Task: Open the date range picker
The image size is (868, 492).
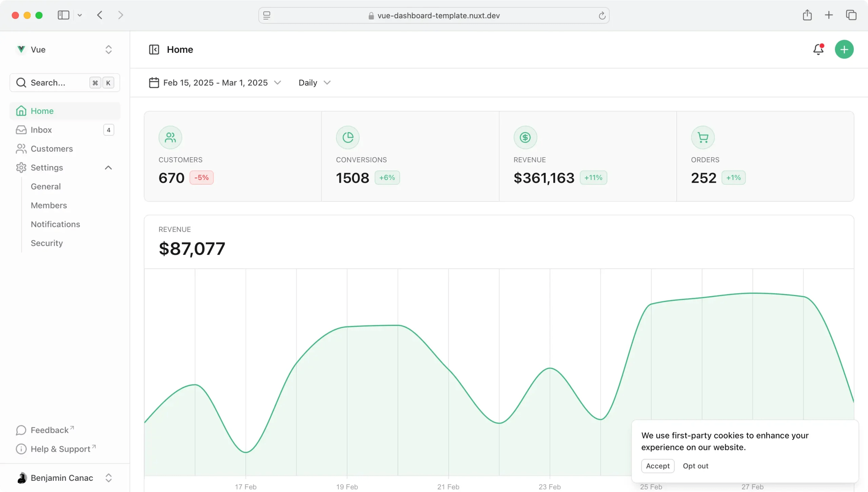Action: click(x=215, y=83)
